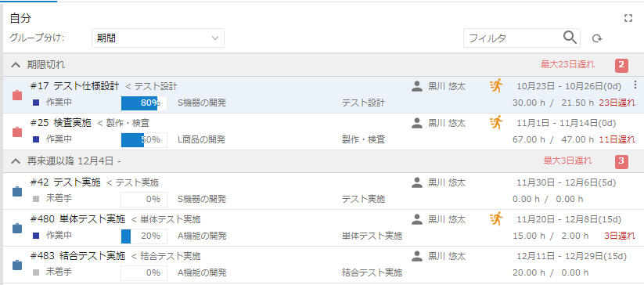The image size is (644, 285).
Task: Click the red briefcase icon of #25
Action: 17,132
